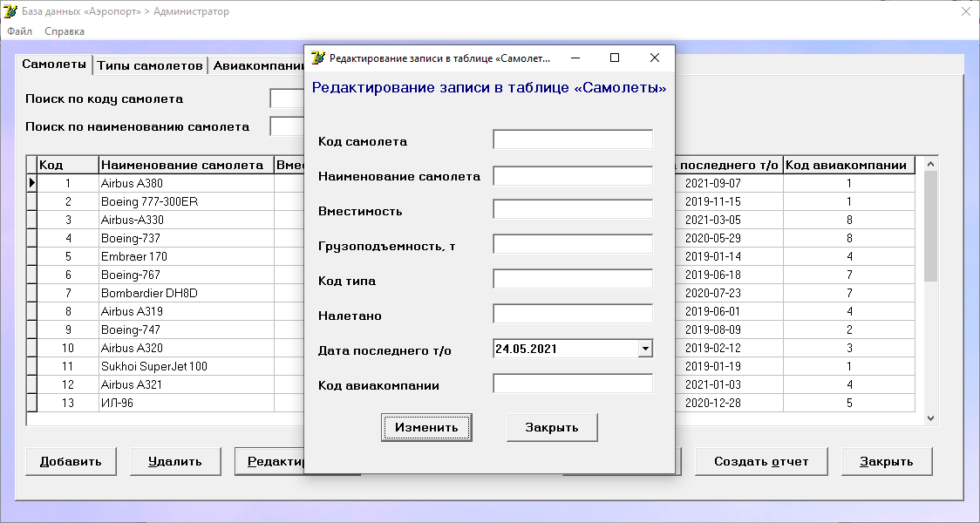
Task: Open the Дата последнего т/о date dropdown
Action: 645,349
